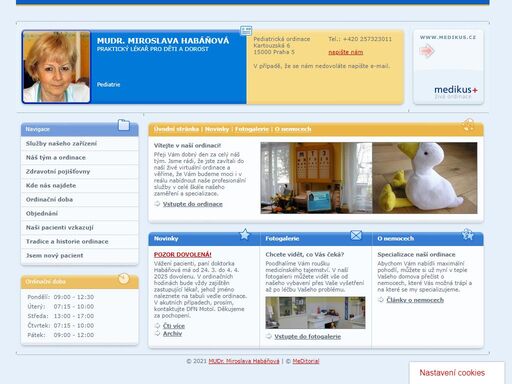Click the Pondělí: 09:00 - 12:30 row
512x384 pixels.
click(61, 297)
